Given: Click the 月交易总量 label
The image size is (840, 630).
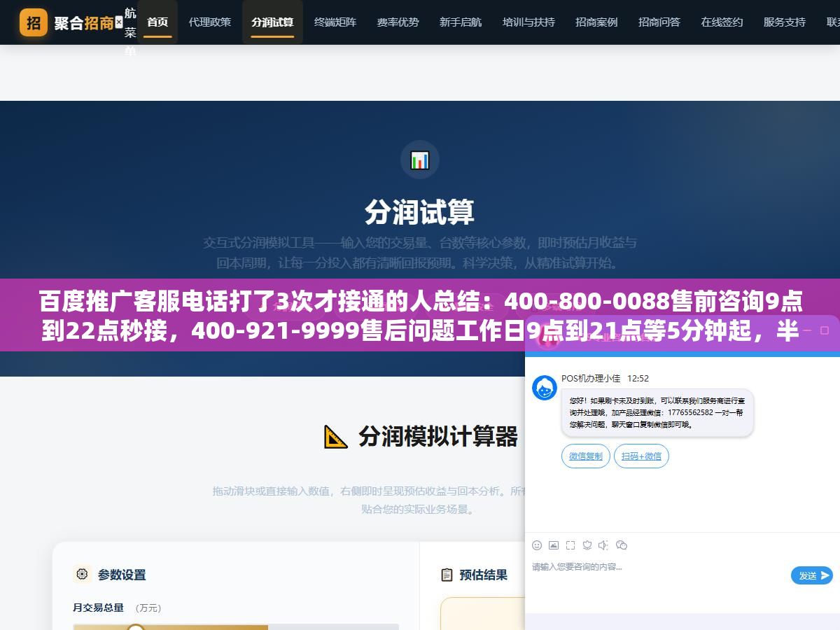Looking at the screenshot, I should [x=98, y=608].
